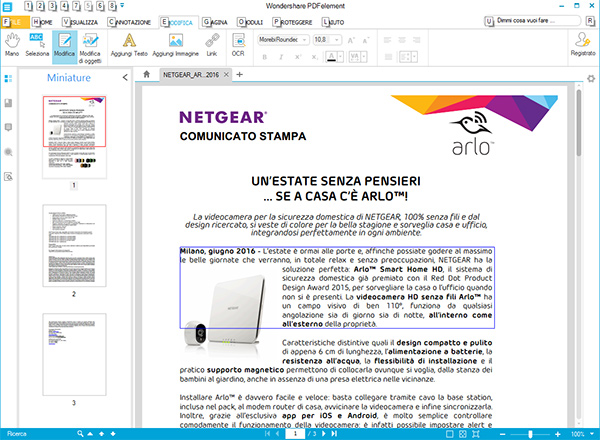Open quick access toolbar customize arrow
The image size is (600, 440).
[122, 5]
